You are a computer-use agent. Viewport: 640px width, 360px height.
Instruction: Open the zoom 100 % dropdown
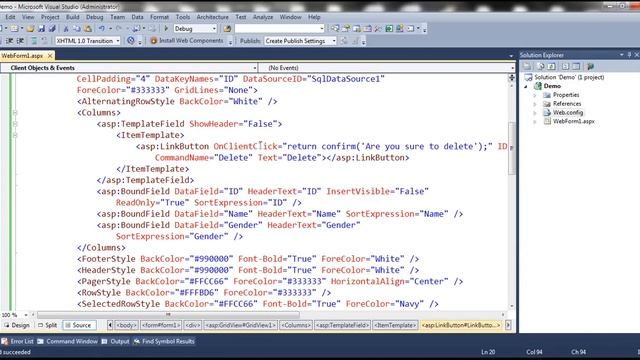coord(26,315)
